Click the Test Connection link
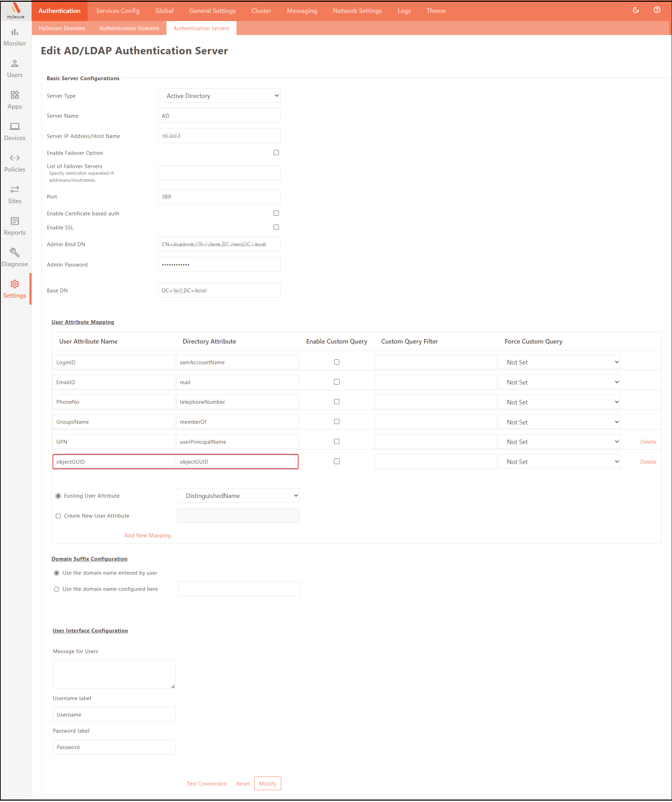Screen dimensions: 672x802 [x=207, y=784]
